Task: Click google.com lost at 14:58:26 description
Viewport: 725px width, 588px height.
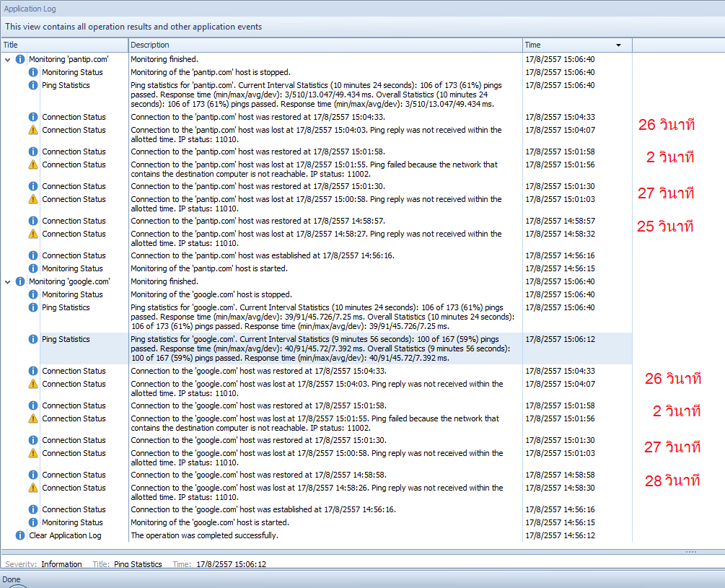Action: point(317,492)
